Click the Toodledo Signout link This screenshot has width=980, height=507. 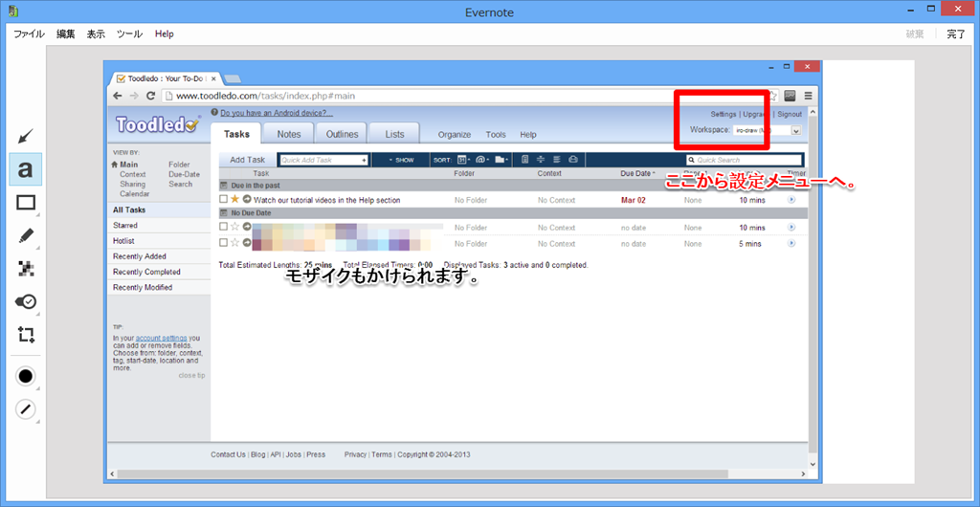790,115
